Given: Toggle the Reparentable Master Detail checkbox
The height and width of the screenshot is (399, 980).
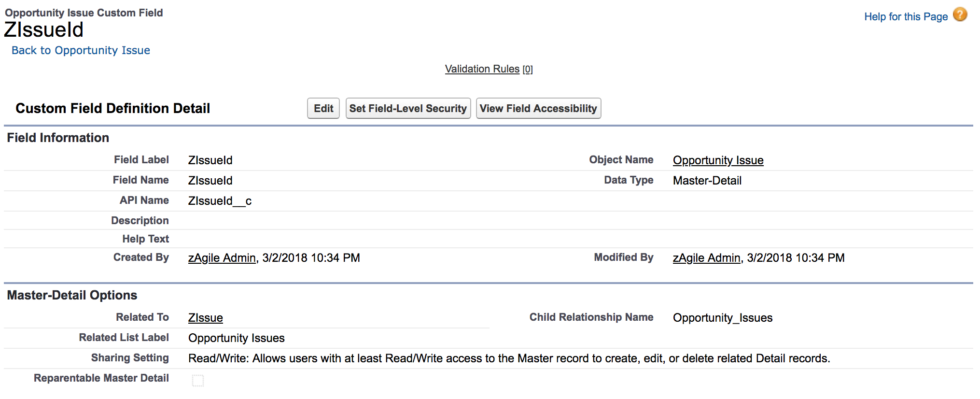Looking at the screenshot, I should (198, 381).
